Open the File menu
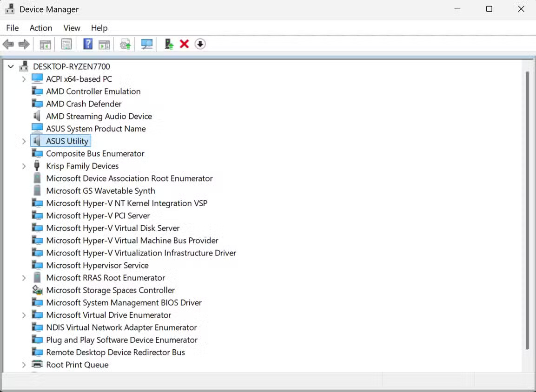The image size is (536, 392). click(x=12, y=28)
